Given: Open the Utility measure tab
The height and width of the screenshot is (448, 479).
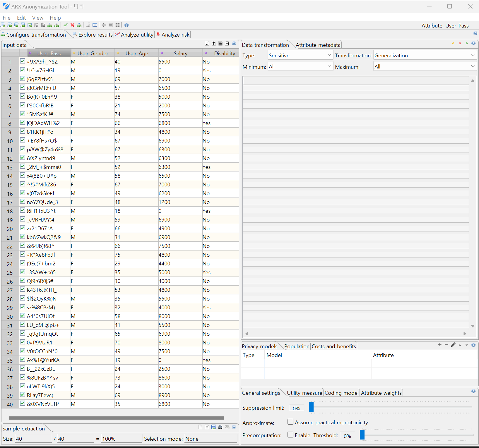Looking at the screenshot, I should coord(304,393).
